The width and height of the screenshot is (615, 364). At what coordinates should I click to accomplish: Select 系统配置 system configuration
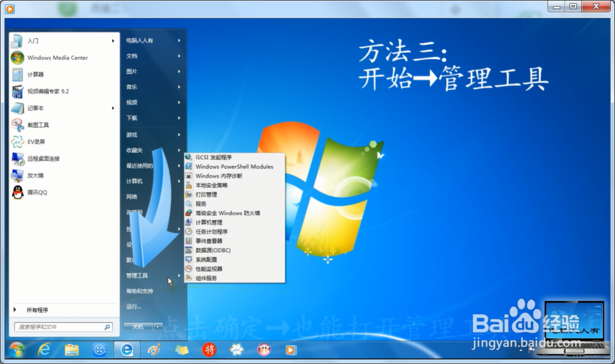[x=234, y=259]
